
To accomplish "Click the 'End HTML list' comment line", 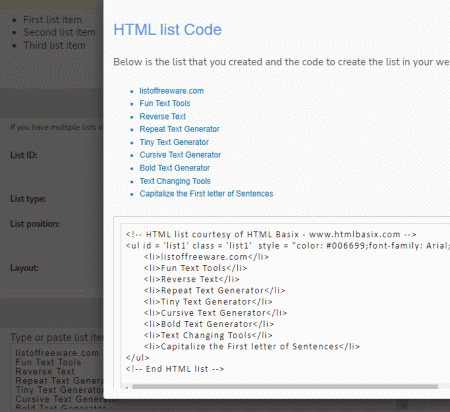I will 175,369.
